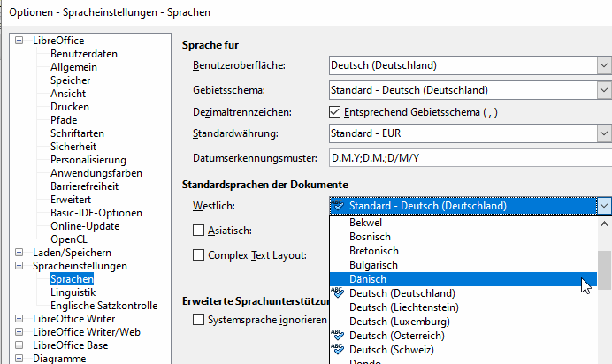Close the Westlich language dropdown arrow
This screenshot has width=612, height=364.
coord(603,206)
